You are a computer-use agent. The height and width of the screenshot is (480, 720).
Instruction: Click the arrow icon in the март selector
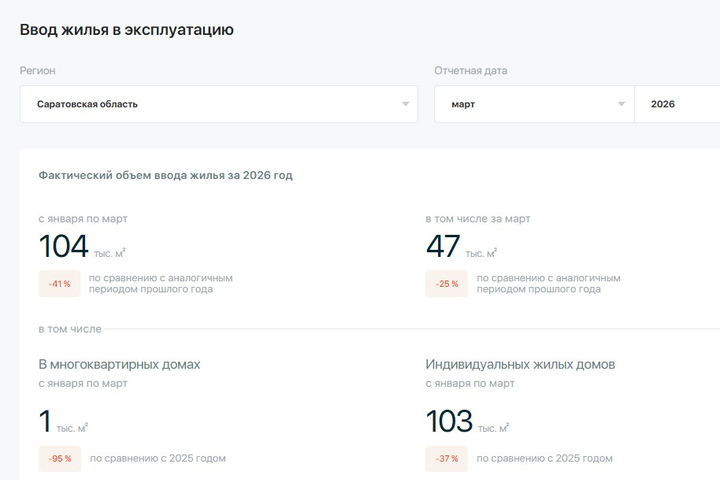tap(621, 104)
